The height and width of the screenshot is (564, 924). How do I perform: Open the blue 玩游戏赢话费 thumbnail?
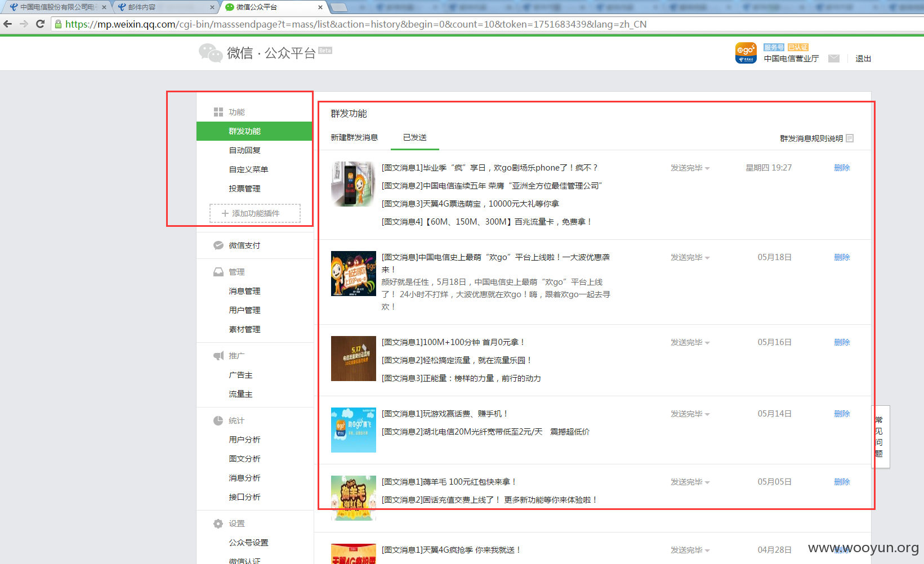353,430
